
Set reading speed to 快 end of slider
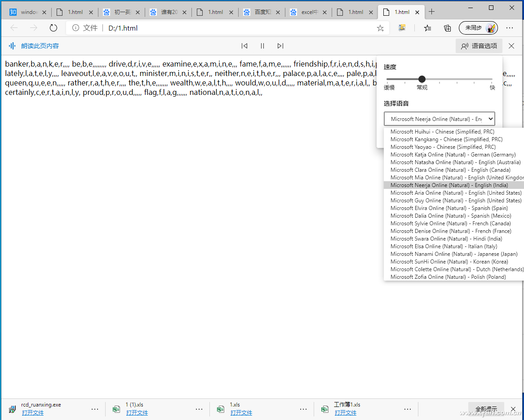click(492, 79)
